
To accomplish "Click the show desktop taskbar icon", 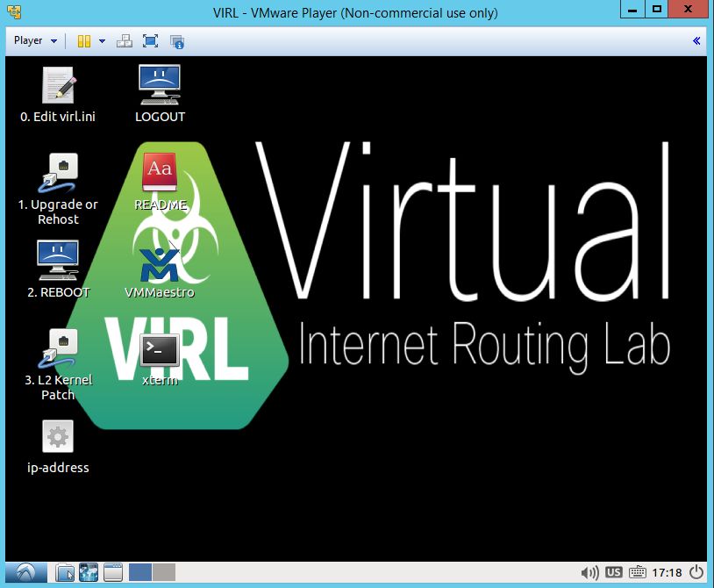I will tap(113, 572).
